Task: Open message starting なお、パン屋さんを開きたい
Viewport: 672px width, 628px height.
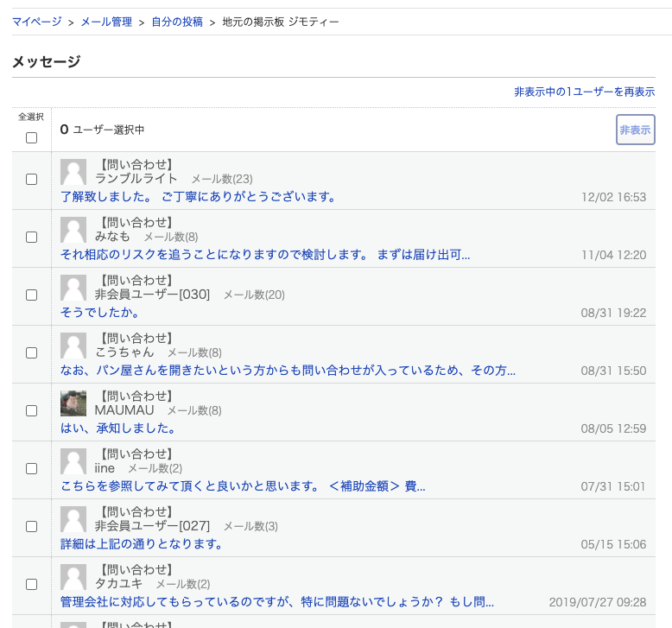Action: click(x=288, y=371)
